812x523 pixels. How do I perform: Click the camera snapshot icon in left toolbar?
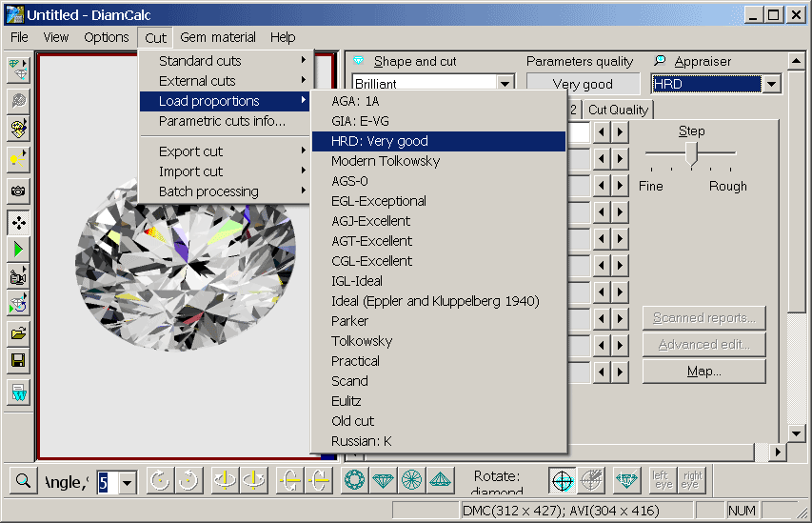tap(18, 191)
